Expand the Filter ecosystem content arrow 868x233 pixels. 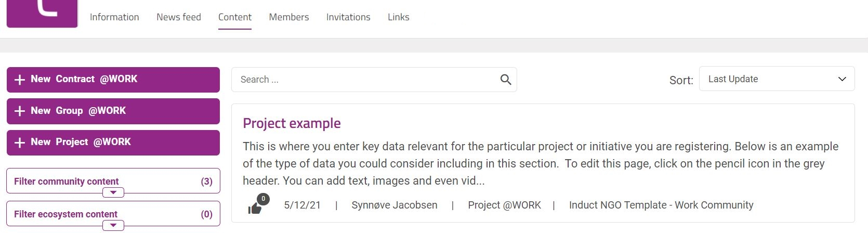click(113, 225)
